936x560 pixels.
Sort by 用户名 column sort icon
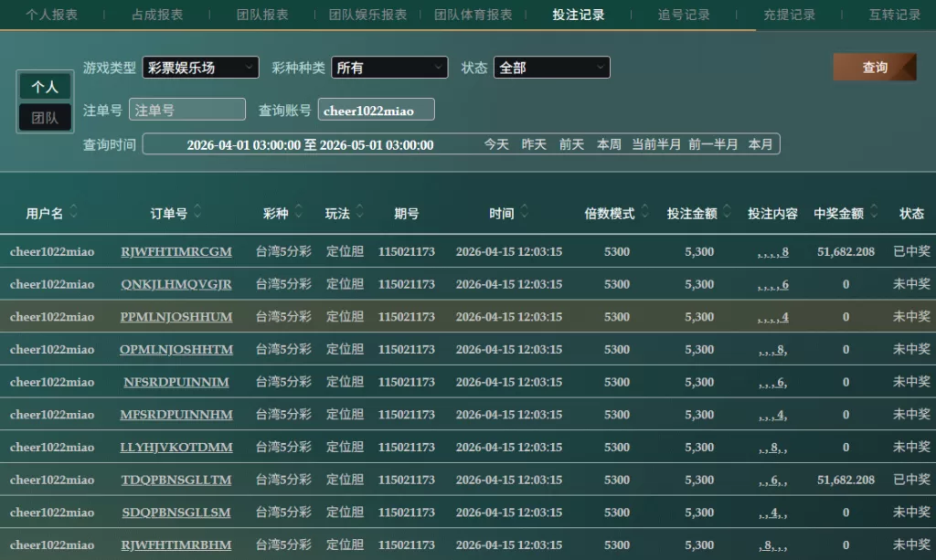[x=73, y=213]
